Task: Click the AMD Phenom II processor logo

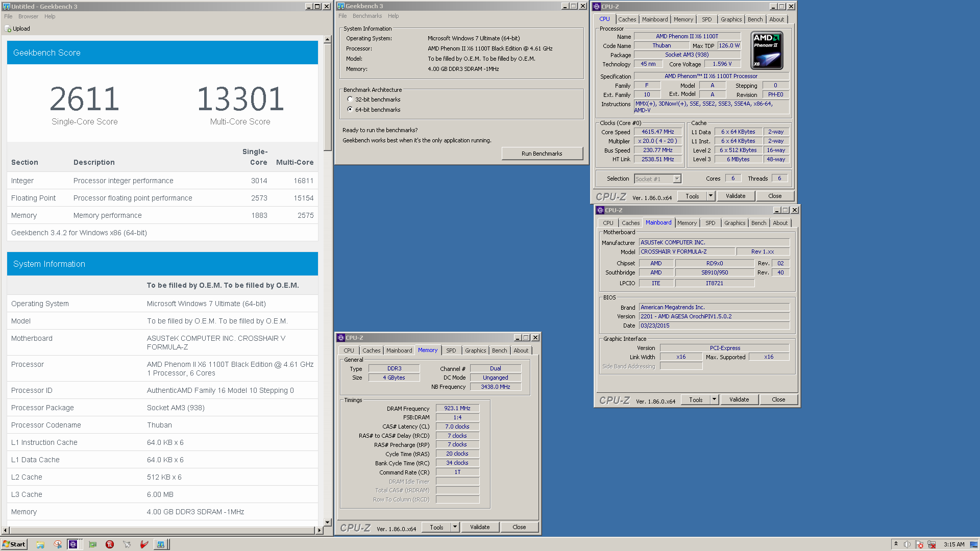Action: (x=767, y=51)
